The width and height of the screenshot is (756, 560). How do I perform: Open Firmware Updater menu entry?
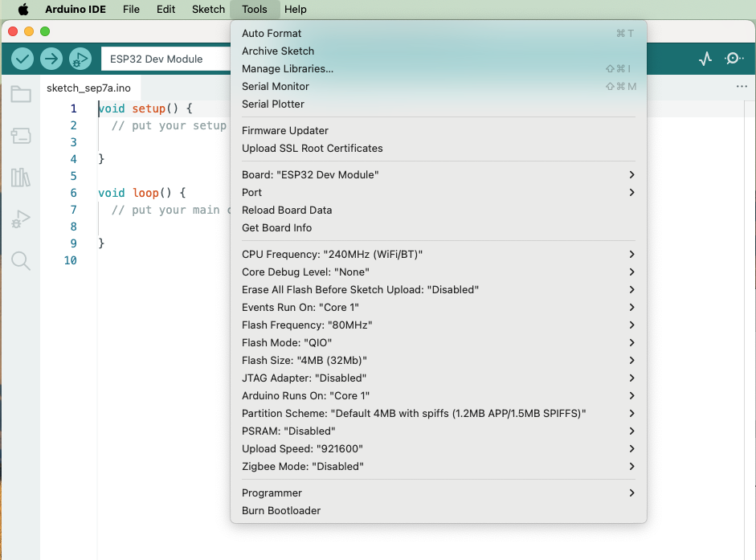439,131
